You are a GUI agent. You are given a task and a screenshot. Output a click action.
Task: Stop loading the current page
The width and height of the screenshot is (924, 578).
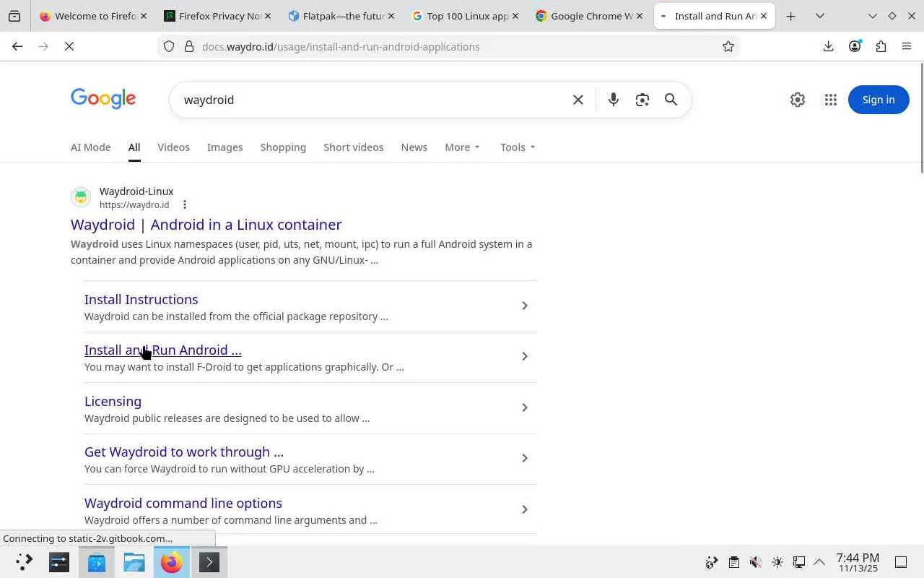click(x=69, y=46)
